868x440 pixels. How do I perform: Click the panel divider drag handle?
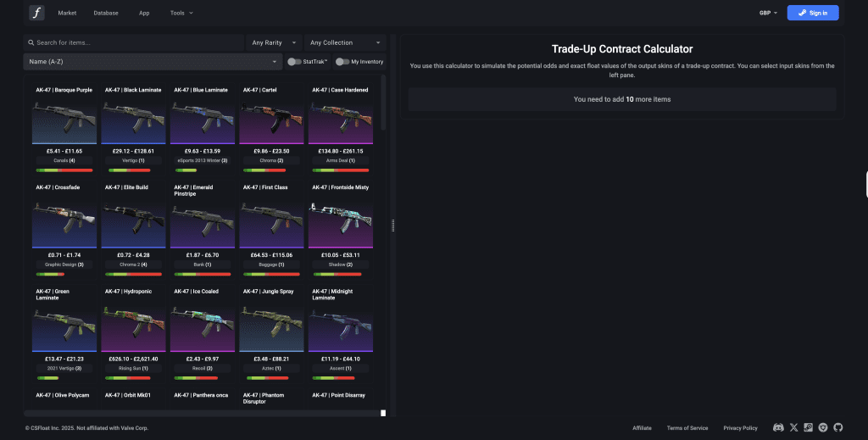(x=393, y=226)
